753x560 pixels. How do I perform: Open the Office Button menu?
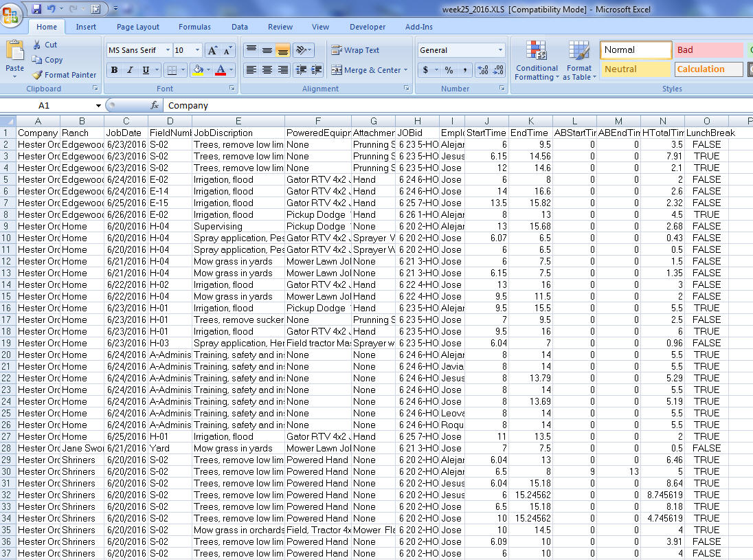point(10,14)
